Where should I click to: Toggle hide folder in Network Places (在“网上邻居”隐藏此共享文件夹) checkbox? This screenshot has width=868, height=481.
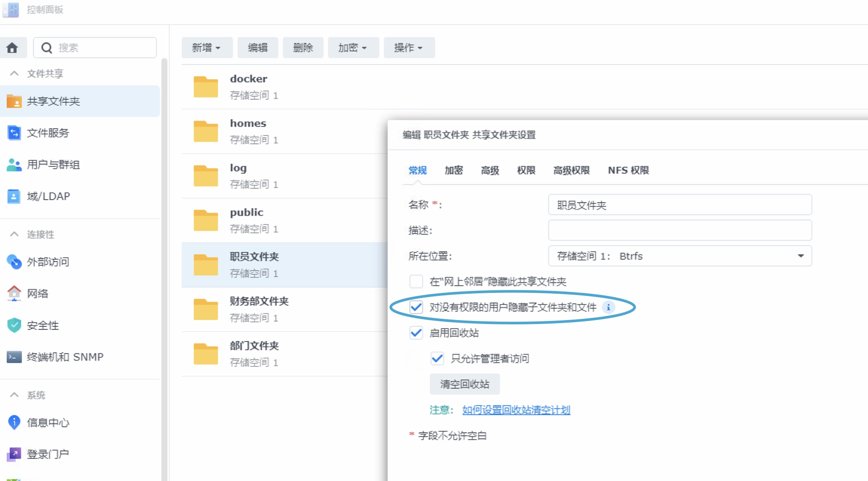[416, 282]
